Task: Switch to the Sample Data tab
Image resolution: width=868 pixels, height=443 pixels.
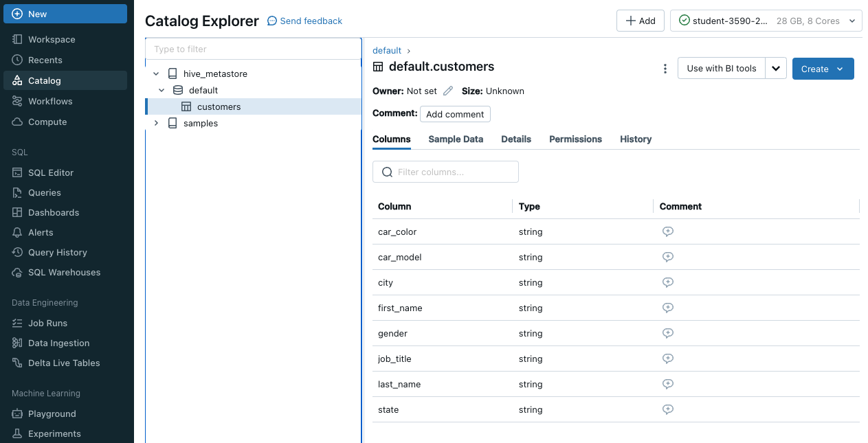Action: (x=456, y=139)
